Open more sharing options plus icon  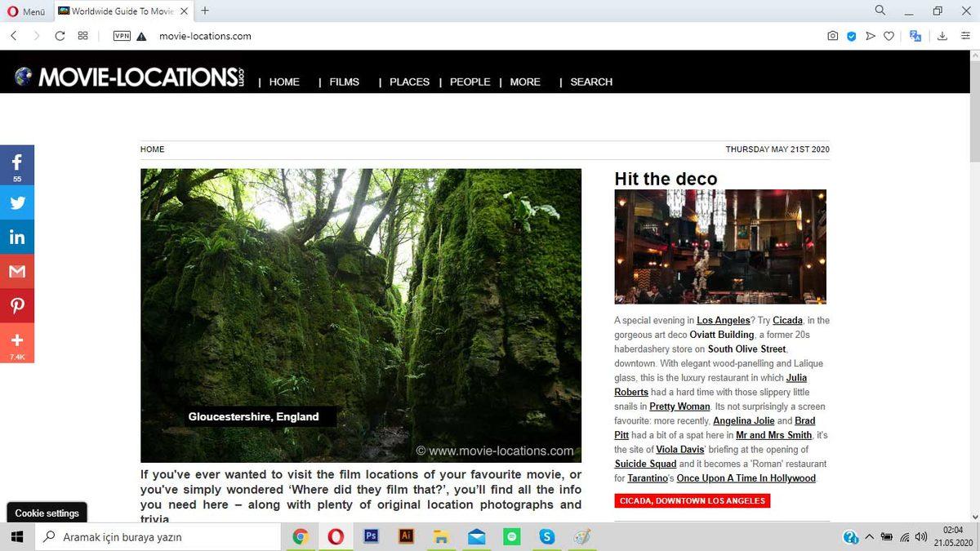click(x=17, y=341)
